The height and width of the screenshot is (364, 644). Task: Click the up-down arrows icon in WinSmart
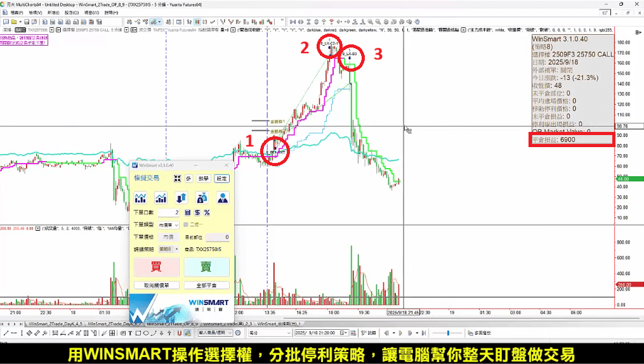click(181, 197)
